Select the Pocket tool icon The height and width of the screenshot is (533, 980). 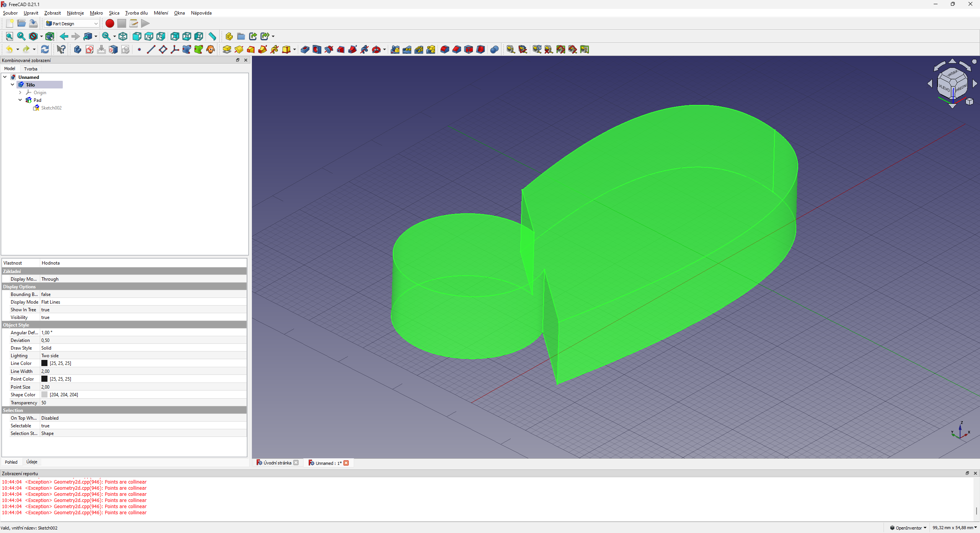pyautogui.click(x=305, y=49)
